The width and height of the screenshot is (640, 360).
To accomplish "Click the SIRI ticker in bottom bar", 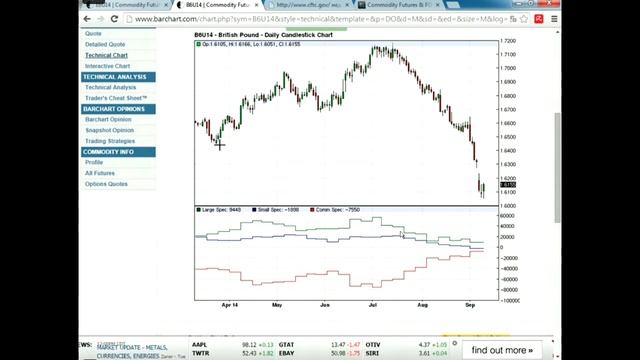I will point(372,353).
